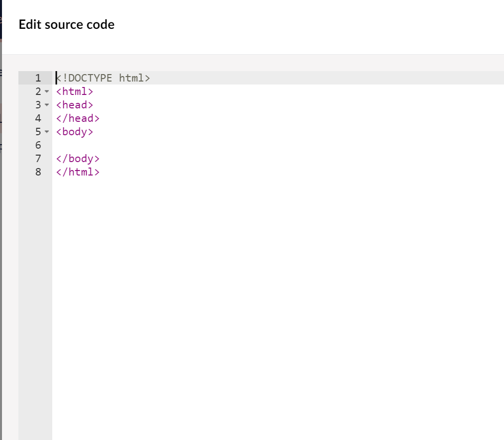Select line number 7 in the gutter
The width and height of the screenshot is (504, 440).
tap(38, 159)
